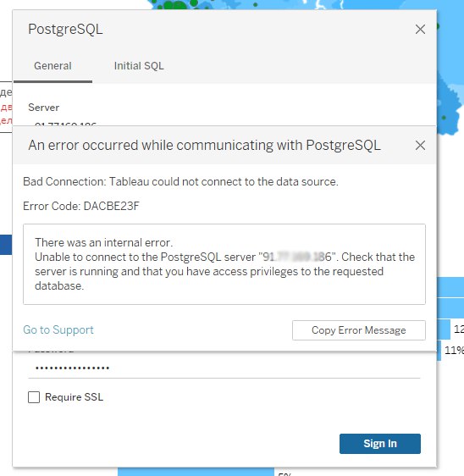
Task: Click the Require SSL label text
Action: [x=74, y=396]
